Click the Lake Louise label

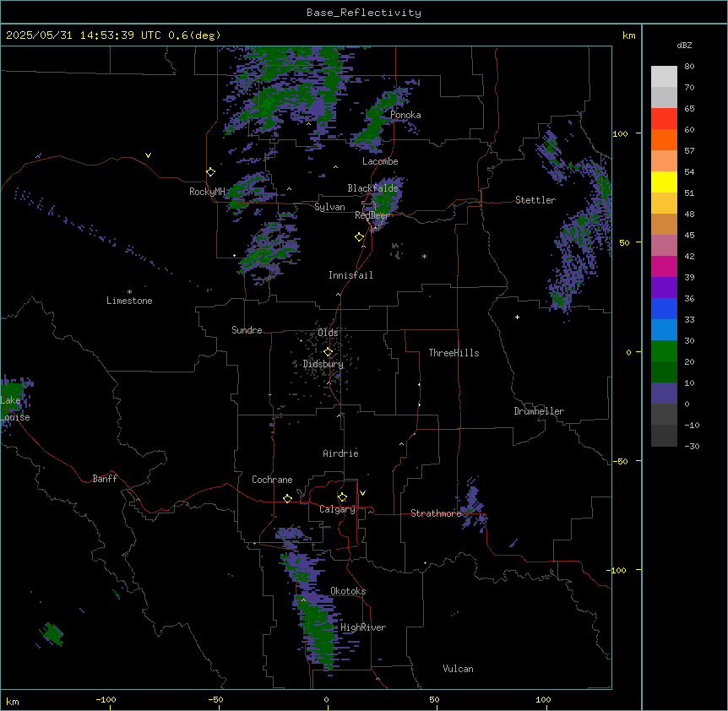[x=15, y=409]
